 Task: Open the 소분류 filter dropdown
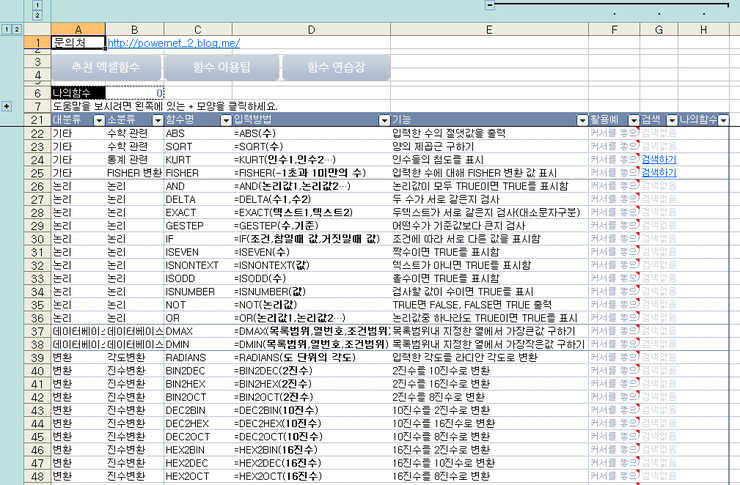pyautogui.click(x=157, y=120)
